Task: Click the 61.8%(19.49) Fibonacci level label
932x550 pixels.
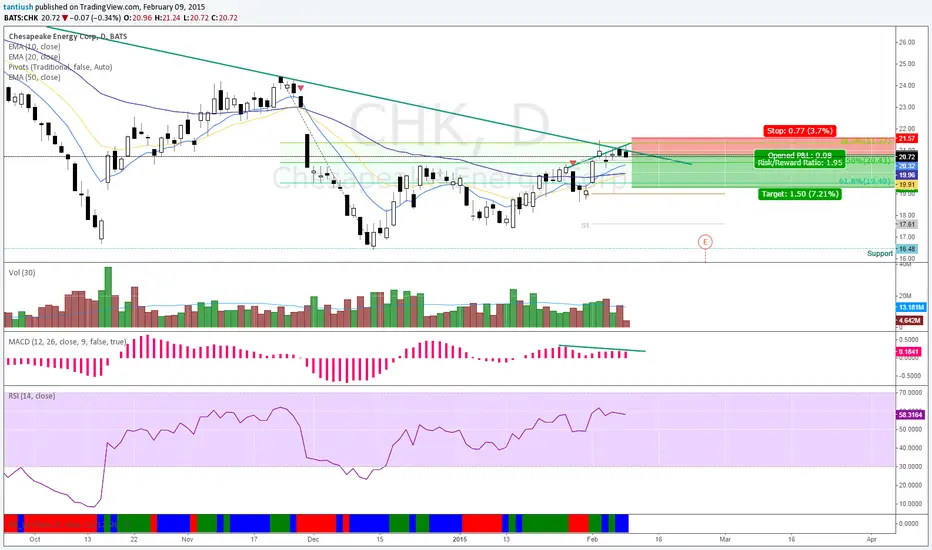Action: point(865,181)
